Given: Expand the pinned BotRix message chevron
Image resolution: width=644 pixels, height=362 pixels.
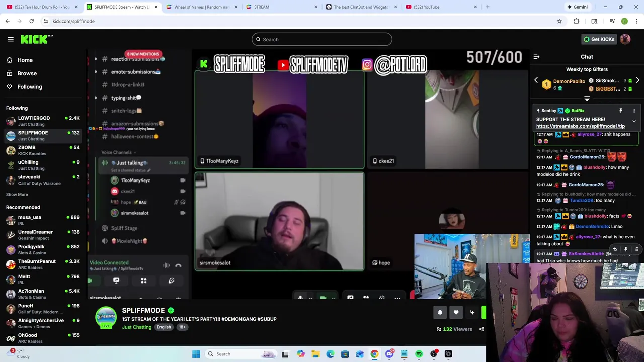Looking at the screenshot, I should pyautogui.click(x=634, y=122).
